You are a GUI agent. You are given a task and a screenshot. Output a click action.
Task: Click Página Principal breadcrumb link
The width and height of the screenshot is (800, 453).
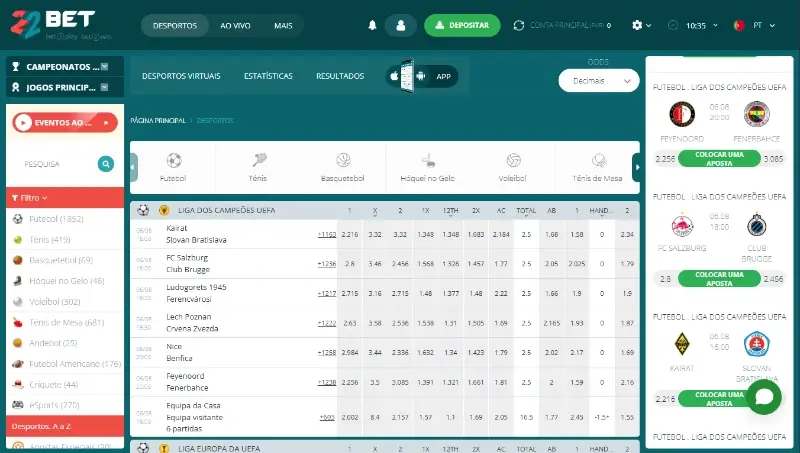[x=158, y=120]
